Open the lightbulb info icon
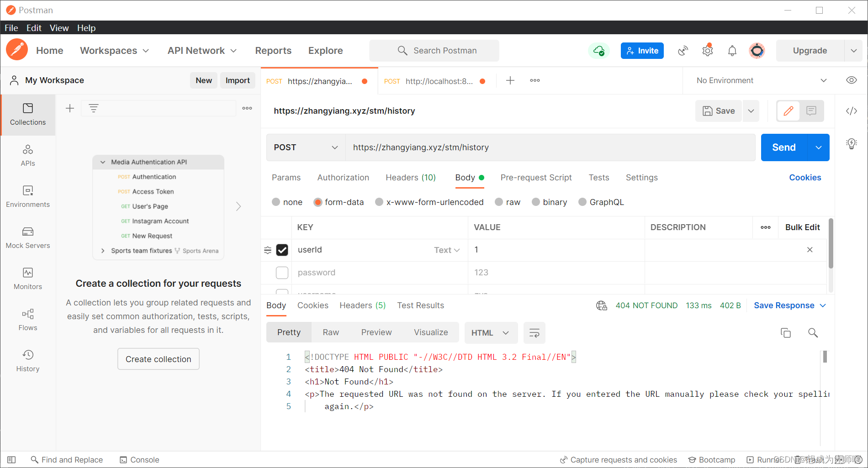Screen dimensions: 868x468 [x=852, y=144]
